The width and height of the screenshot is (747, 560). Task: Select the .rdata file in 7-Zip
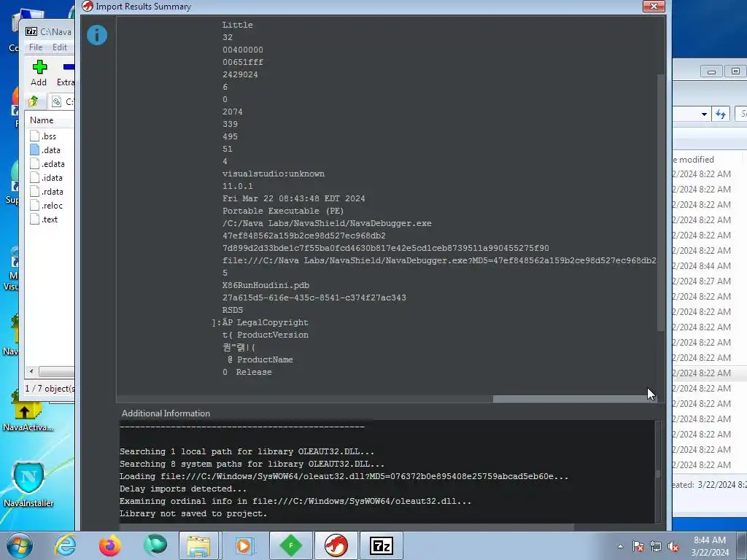(52, 192)
